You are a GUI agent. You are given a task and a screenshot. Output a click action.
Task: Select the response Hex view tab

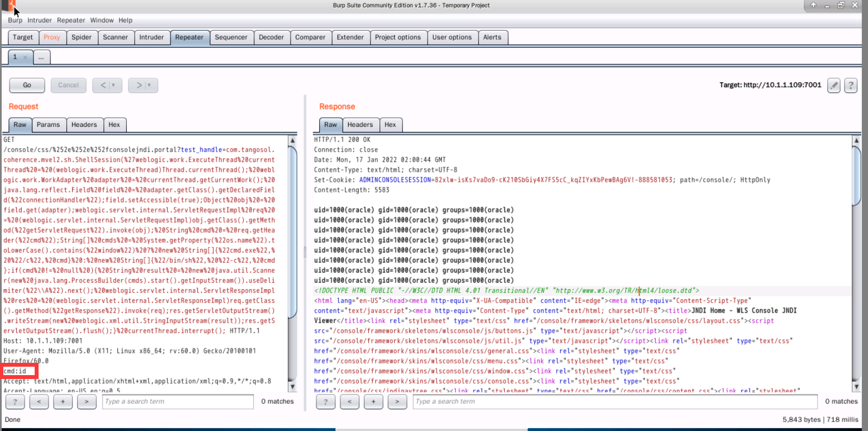[x=391, y=125]
